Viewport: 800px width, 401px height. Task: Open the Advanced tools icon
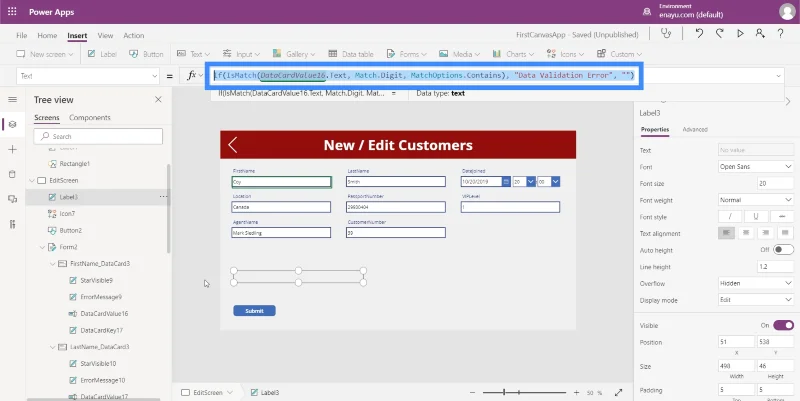click(12, 224)
